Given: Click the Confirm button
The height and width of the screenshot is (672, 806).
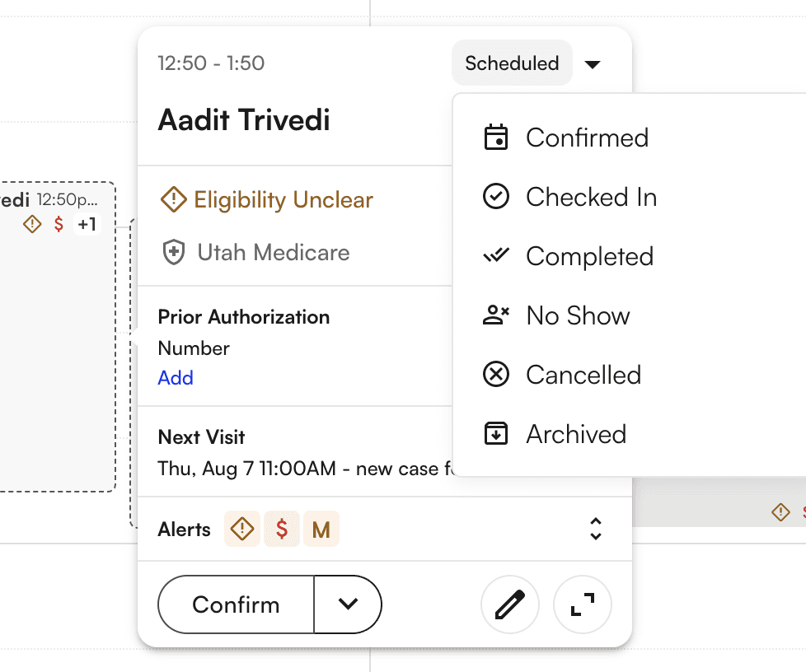Looking at the screenshot, I should point(235,604).
